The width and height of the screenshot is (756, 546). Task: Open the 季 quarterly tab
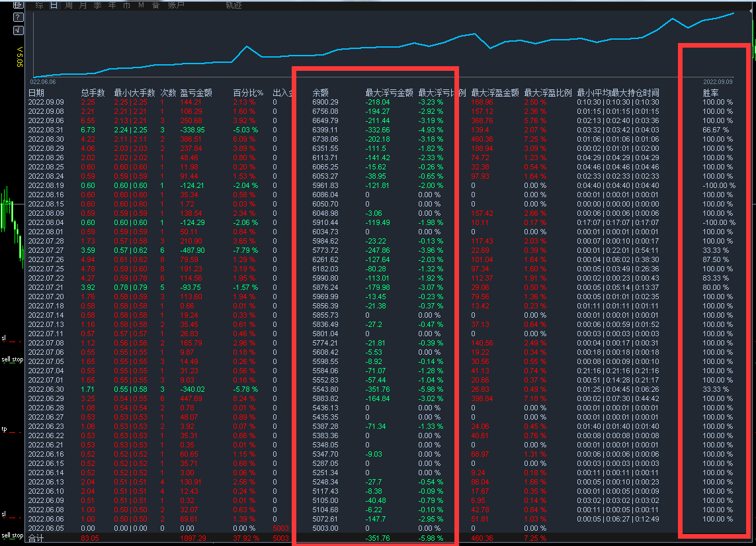pos(97,5)
